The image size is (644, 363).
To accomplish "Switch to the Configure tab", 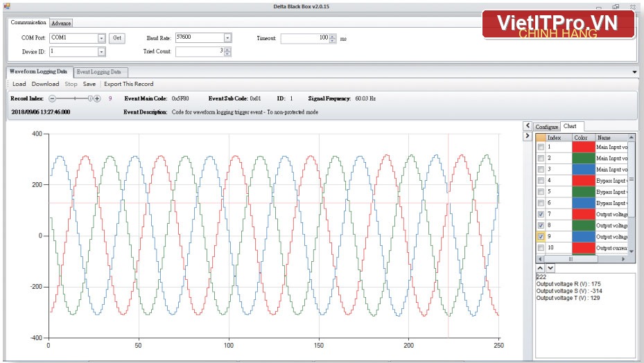I will [x=547, y=127].
